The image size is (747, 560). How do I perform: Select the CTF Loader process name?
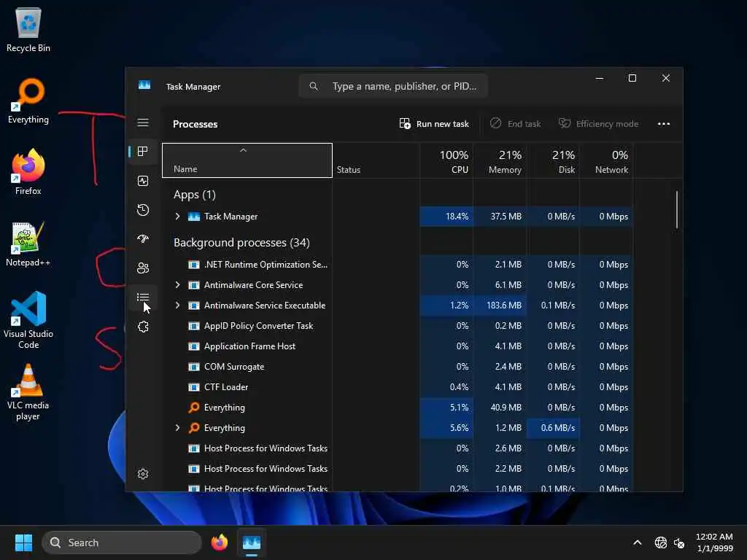click(x=226, y=387)
